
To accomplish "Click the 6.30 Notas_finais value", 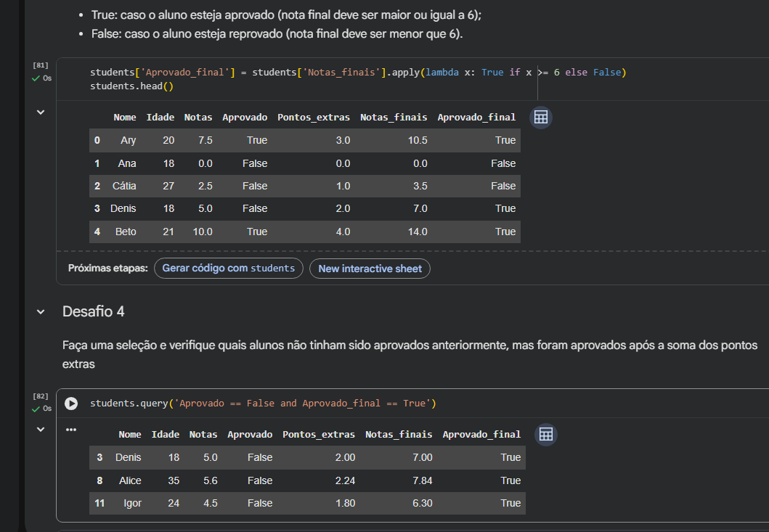I will pyautogui.click(x=423, y=503).
